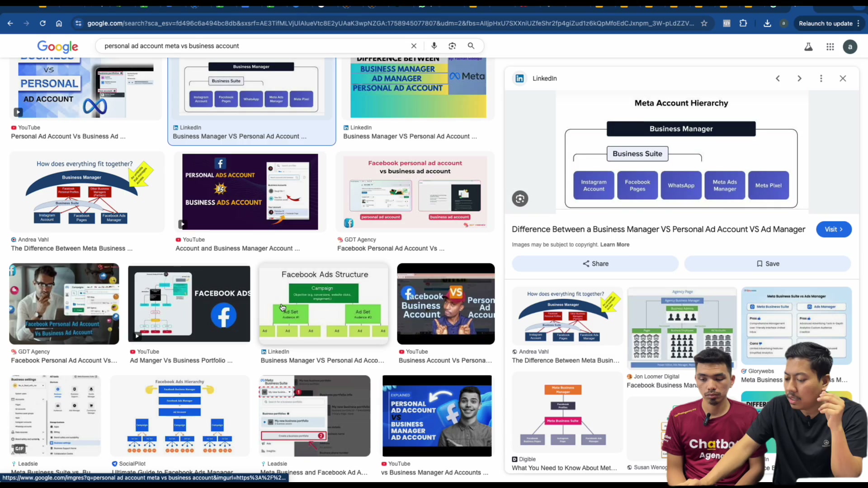Image resolution: width=868 pixels, height=488 pixels.
Task: Open 'Ad Manger Vs Business Portfolio' YouTube result
Action: (189, 304)
